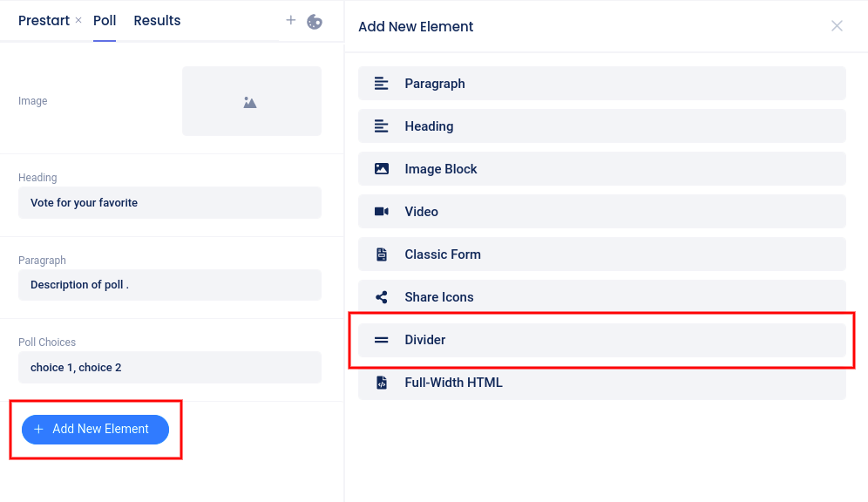Click the Paragraph element icon

(x=381, y=84)
